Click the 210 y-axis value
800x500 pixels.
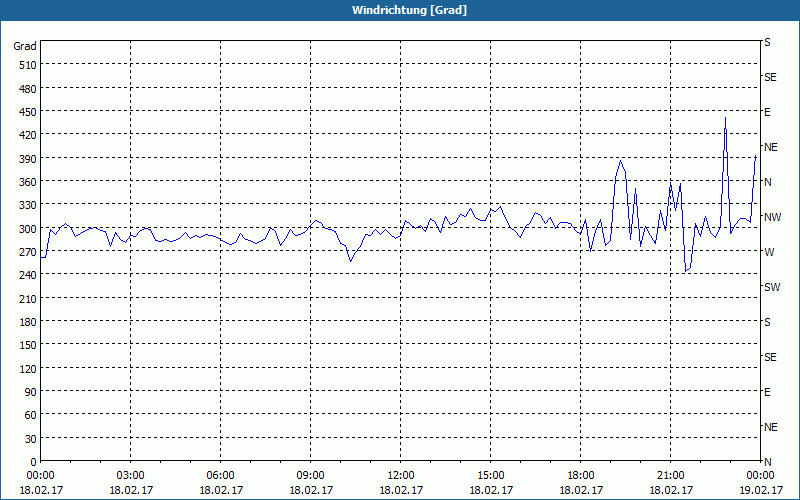coord(28,299)
